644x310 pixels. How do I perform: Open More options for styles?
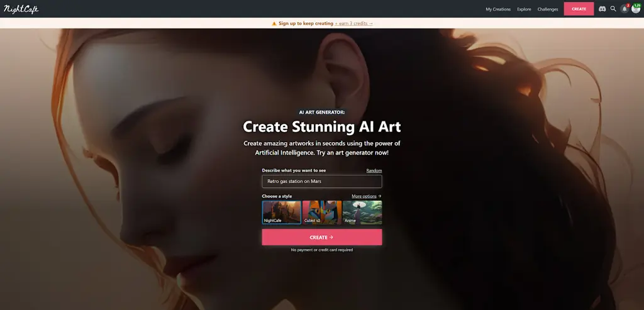pos(367,196)
